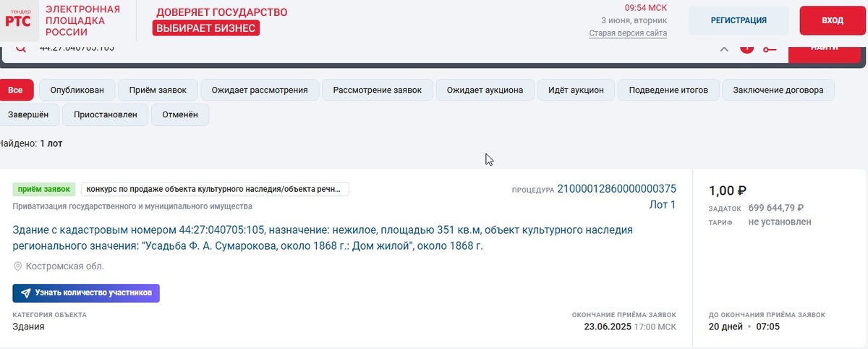868x349 pixels.
Task: Click the Здания category value
Action: pyautogui.click(x=28, y=327)
